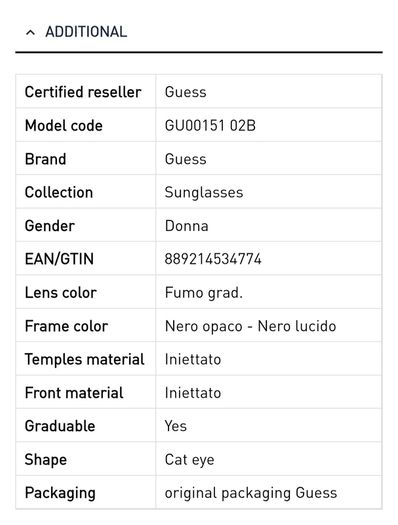This screenshot has height=525, width=398.
Task: Click the Graduable value Yes
Action: tap(175, 426)
